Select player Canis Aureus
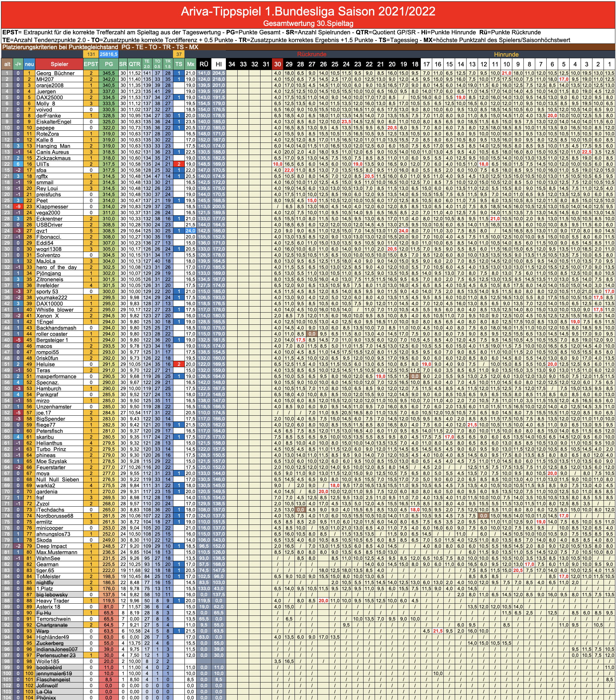Viewport: 616px width, 700px height. point(53,152)
